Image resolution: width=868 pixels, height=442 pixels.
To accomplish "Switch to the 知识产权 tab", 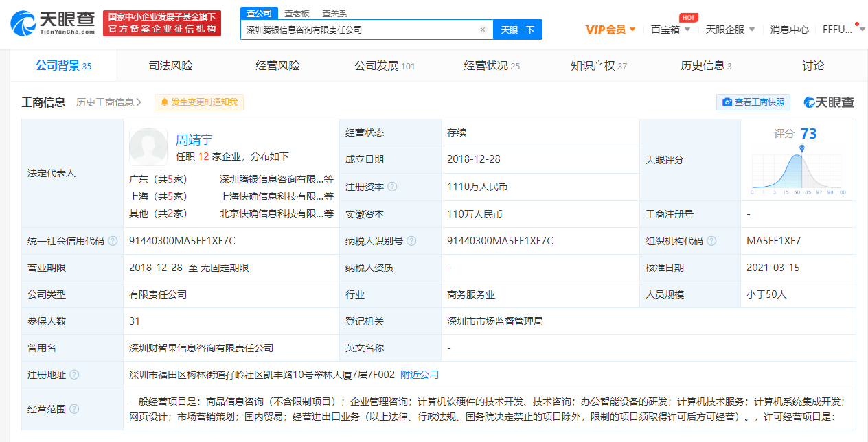I will point(599,66).
